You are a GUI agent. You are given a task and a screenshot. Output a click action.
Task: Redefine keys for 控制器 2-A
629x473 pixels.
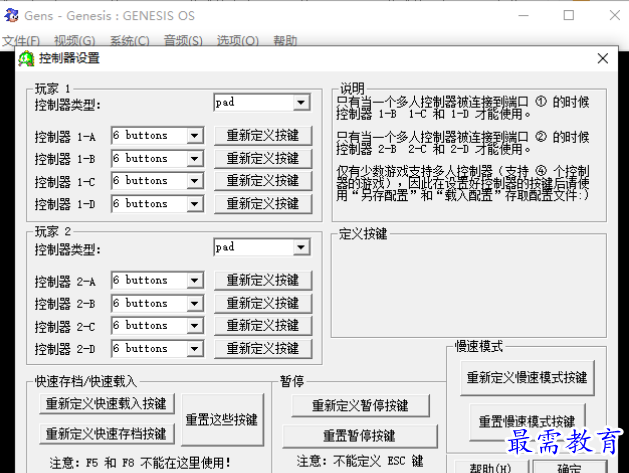coord(263,280)
